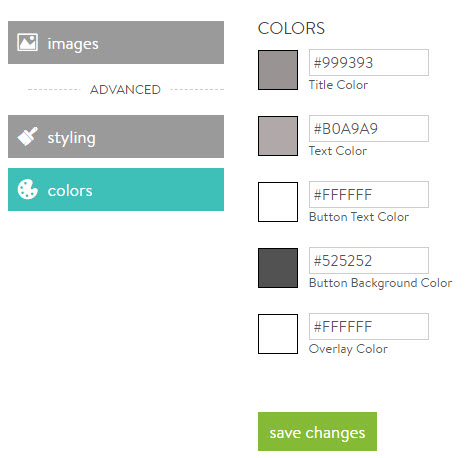The image size is (470, 458).
Task: Click the Button Background hex field #525252
Action: click(369, 261)
